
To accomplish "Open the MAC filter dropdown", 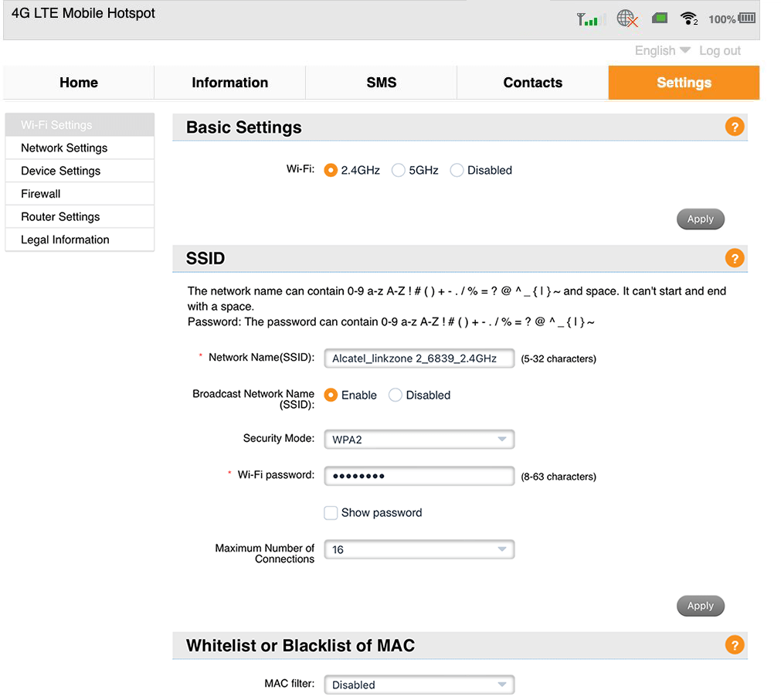I will (x=419, y=685).
